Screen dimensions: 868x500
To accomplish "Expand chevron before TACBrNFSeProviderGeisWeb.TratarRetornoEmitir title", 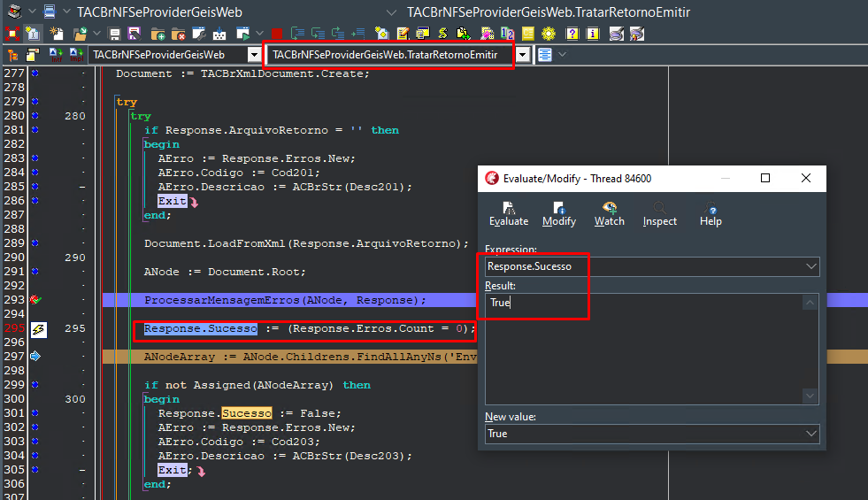I will coord(391,12).
